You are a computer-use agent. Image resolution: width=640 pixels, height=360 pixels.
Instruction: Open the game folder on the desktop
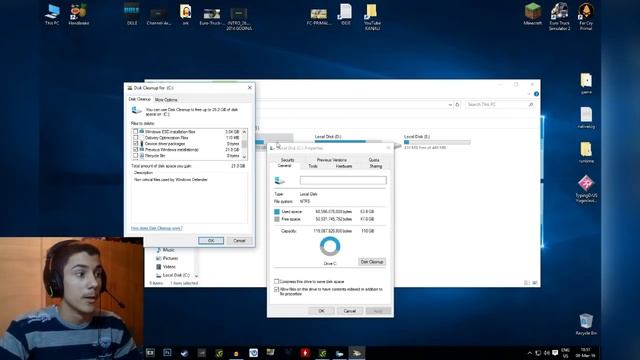click(586, 83)
